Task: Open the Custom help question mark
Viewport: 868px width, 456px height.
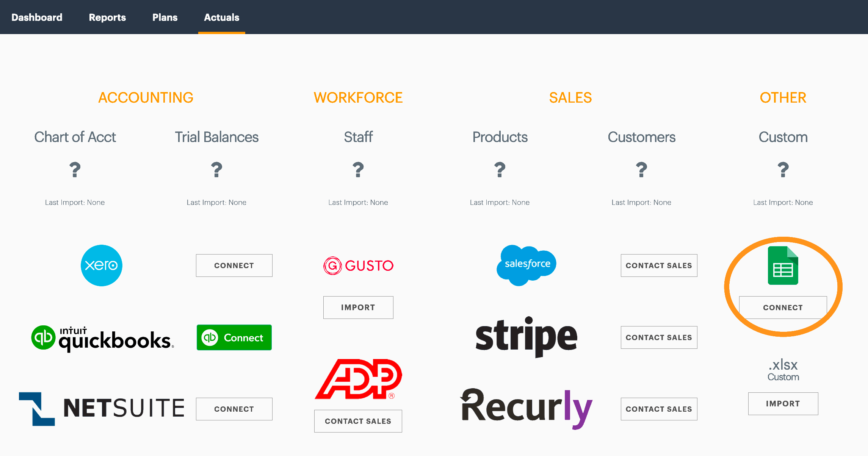Action: click(783, 170)
